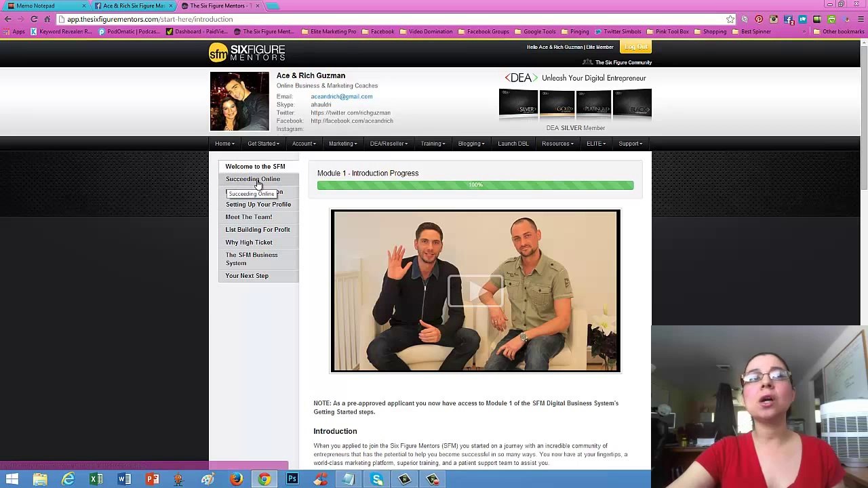This screenshot has width=868, height=488.
Task: Open the Chrome hamburger menu
Action: [x=859, y=19]
